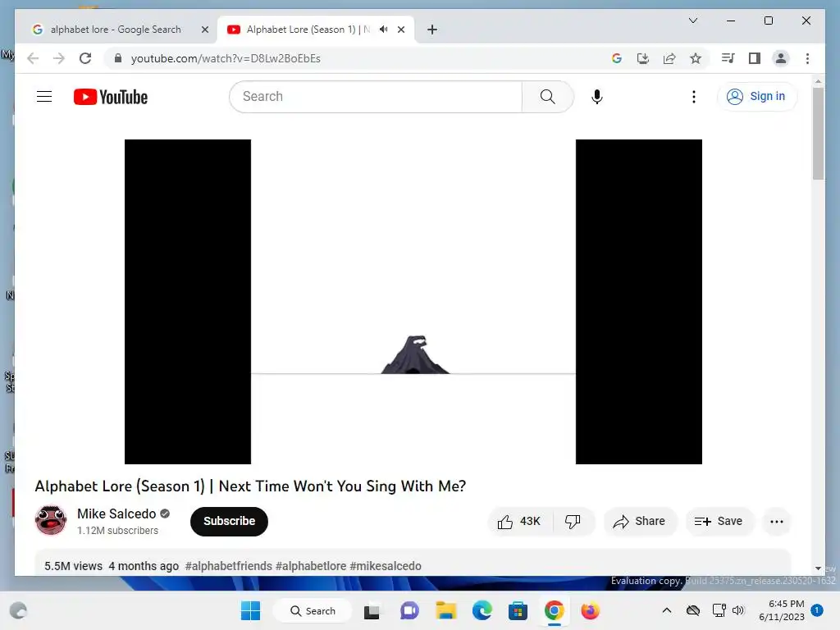Viewport: 840px width, 630px height.
Task: Launch Microsoft Edge from the taskbar
Action: click(482, 610)
